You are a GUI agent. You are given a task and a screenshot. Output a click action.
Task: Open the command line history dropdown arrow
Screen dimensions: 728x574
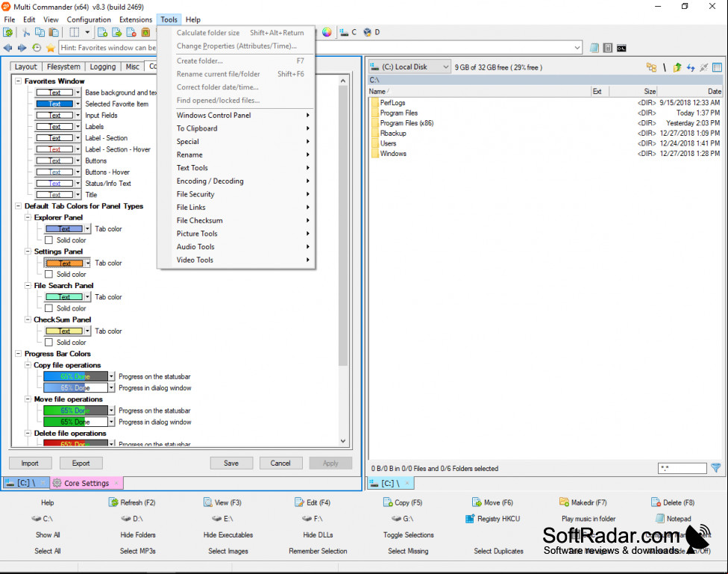click(x=577, y=48)
